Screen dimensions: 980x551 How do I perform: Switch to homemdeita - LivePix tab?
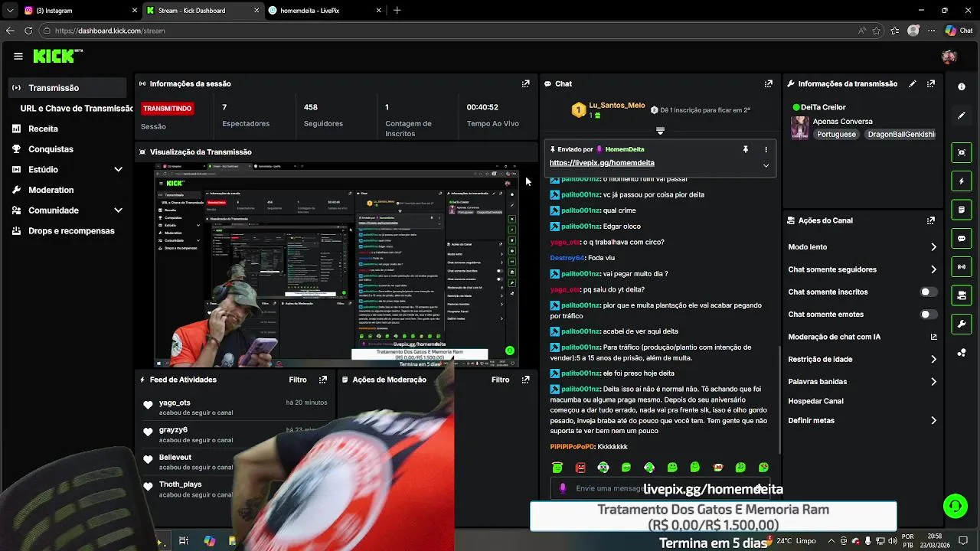point(325,11)
